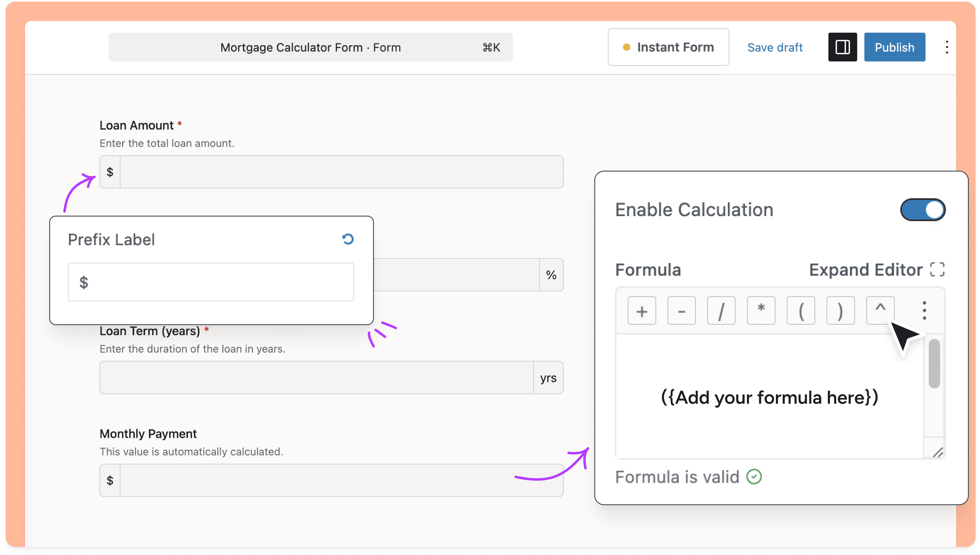
Task: Select the addition operator in the formula toolbar
Action: (x=641, y=310)
